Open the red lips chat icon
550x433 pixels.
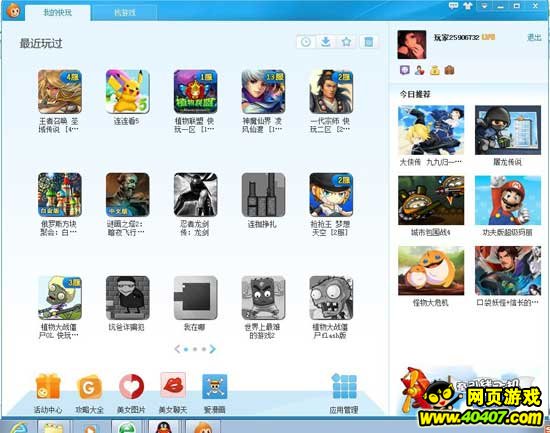(x=173, y=386)
